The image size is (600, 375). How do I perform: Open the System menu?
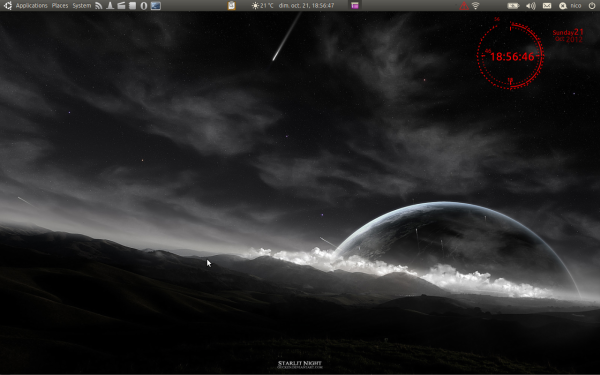click(x=82, y=5)
